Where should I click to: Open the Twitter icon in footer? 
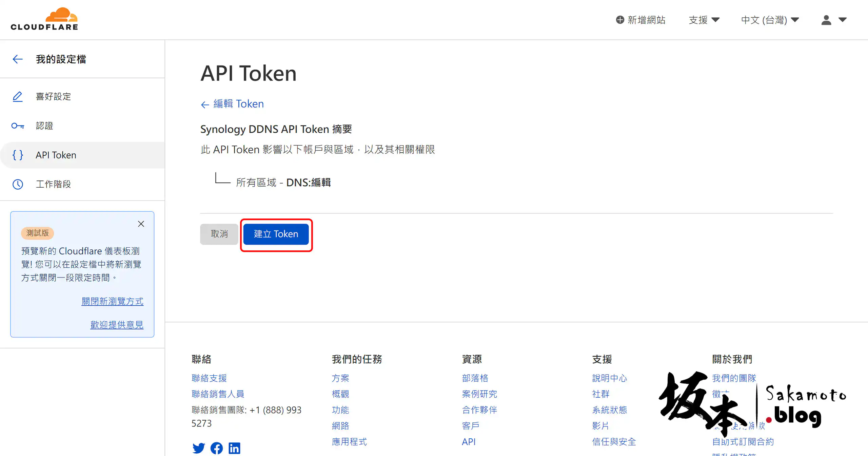[199, 448]
